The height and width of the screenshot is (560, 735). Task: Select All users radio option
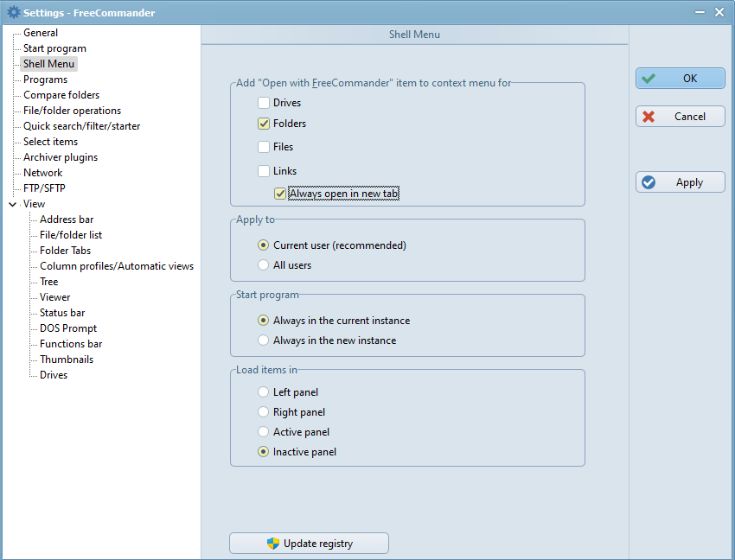(x=264, y=266)
